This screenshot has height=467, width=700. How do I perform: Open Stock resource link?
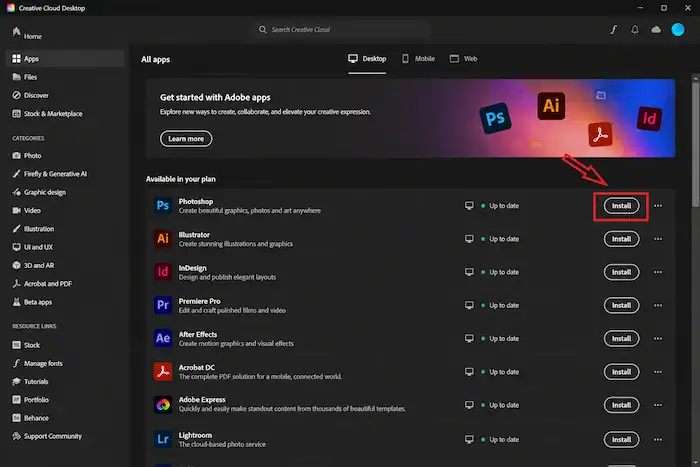tap(26, 345)
